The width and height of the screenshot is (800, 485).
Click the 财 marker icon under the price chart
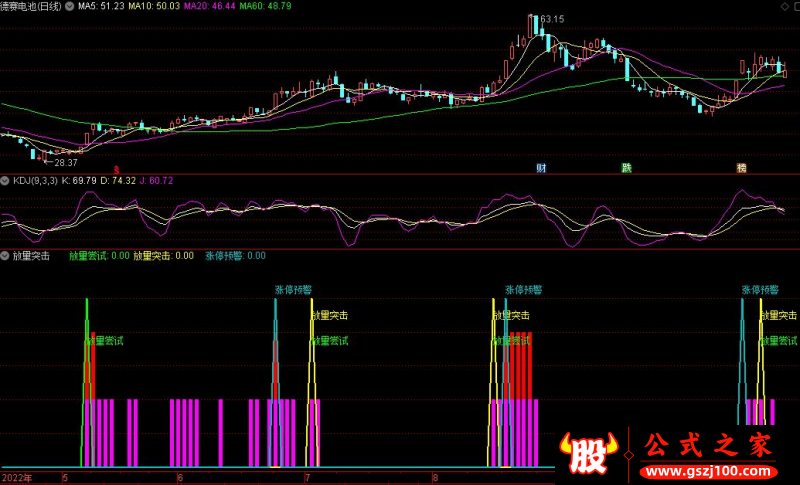(541, 168)
